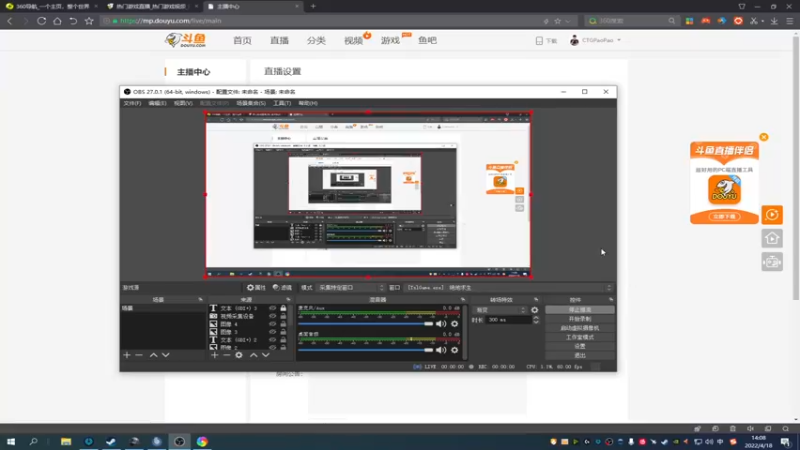
Task: Open OBS Edit menu
Action: (x=157, y=103)
